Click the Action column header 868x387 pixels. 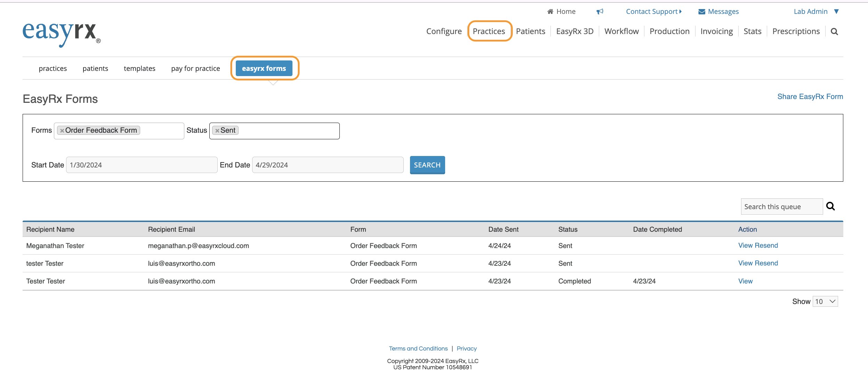pos(748,229)
